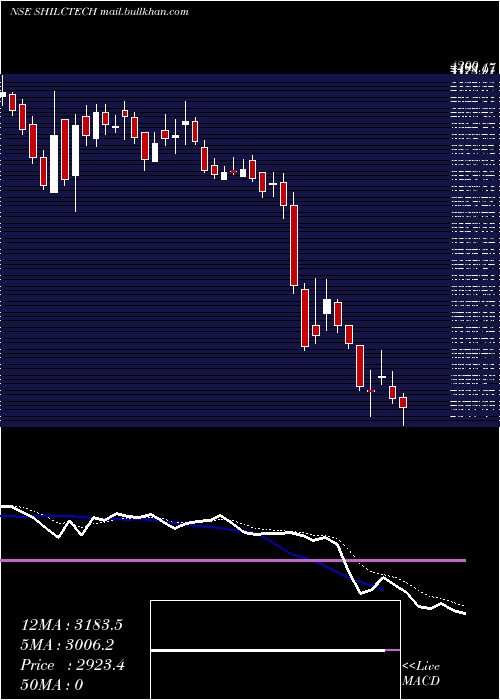Click the white MACD histogram box
The width and height of the screenshot is (500, 700).
coord(275,650)
